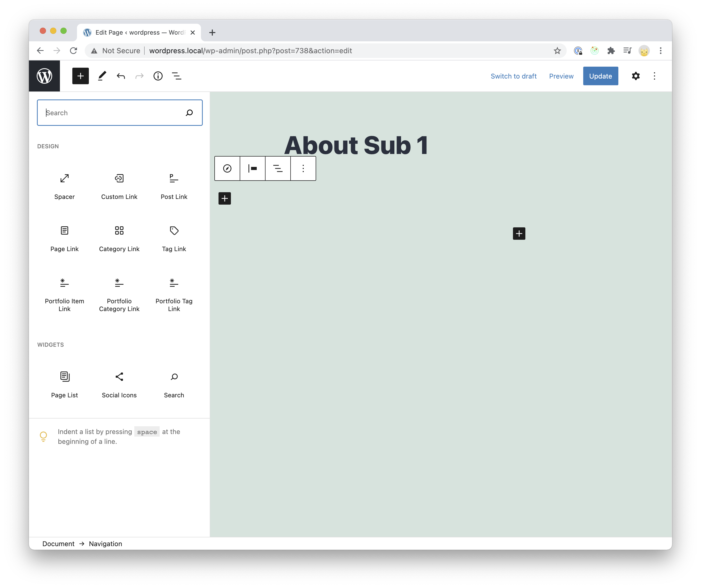Viewport: 701px width, 588px height.
Task: Select the List View (document outline) icon
Action: click(x=177, y=76)
